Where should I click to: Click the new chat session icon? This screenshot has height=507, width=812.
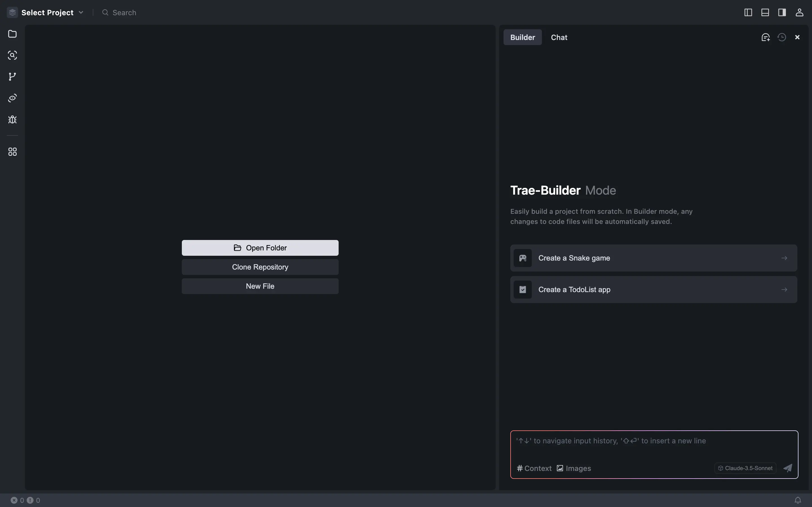click(765, 37)
